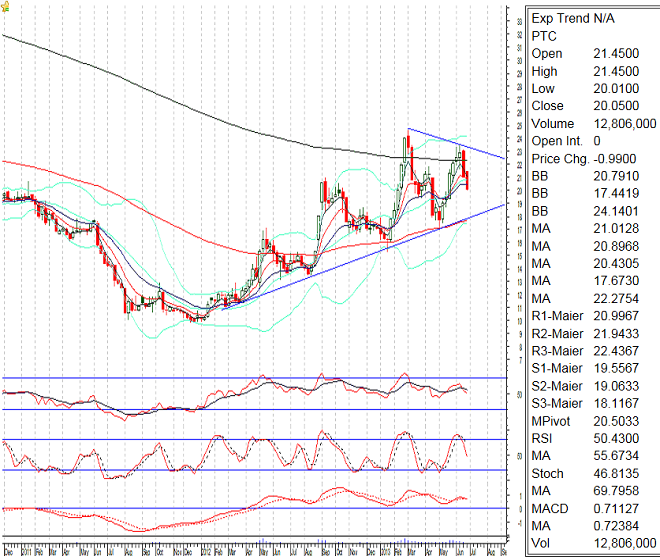The image size is (660, 560).
Task: Click the MA value 22.2754
Action: coord(617,298)
